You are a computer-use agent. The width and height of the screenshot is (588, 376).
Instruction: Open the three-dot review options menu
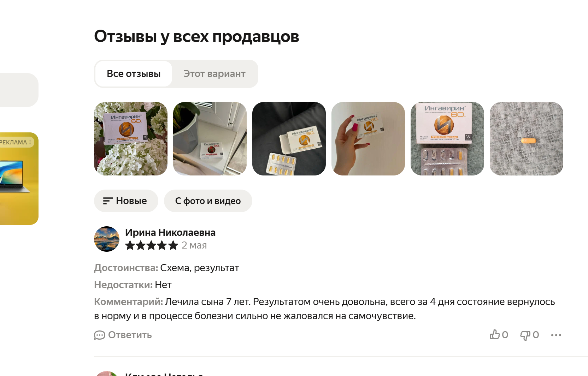tap(556, 335)
